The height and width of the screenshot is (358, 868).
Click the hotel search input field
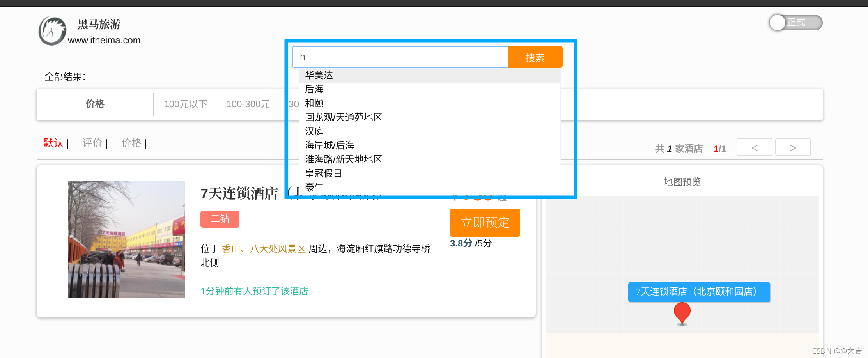tap(400, 57)
